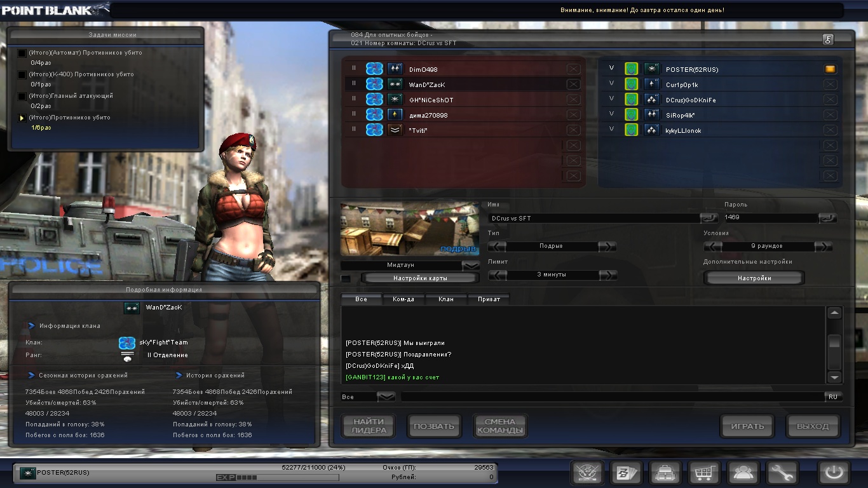
Task: Switch to Приват chat tab
Action: (x=489, y=299)
